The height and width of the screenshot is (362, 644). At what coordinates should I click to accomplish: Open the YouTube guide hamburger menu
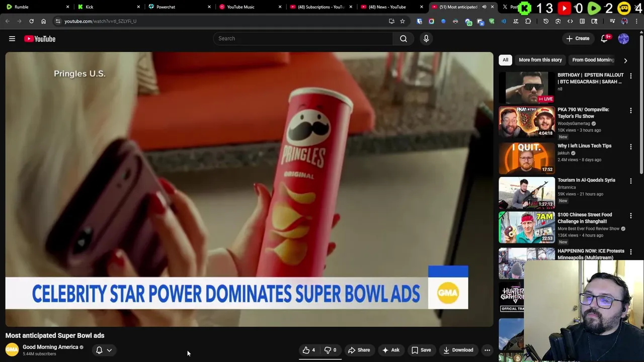(12, 39)
